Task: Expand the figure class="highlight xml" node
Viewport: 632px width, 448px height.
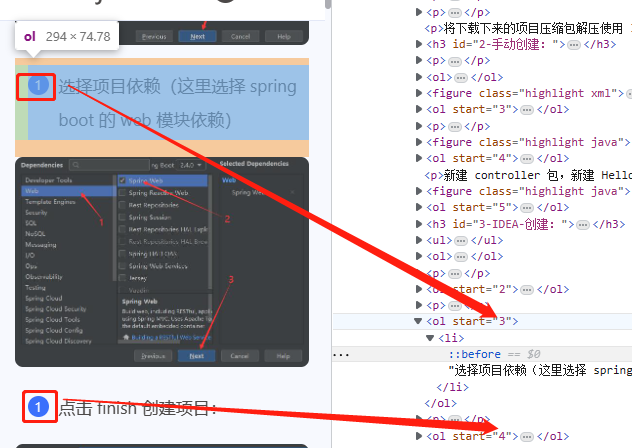Action: [419, 93]
